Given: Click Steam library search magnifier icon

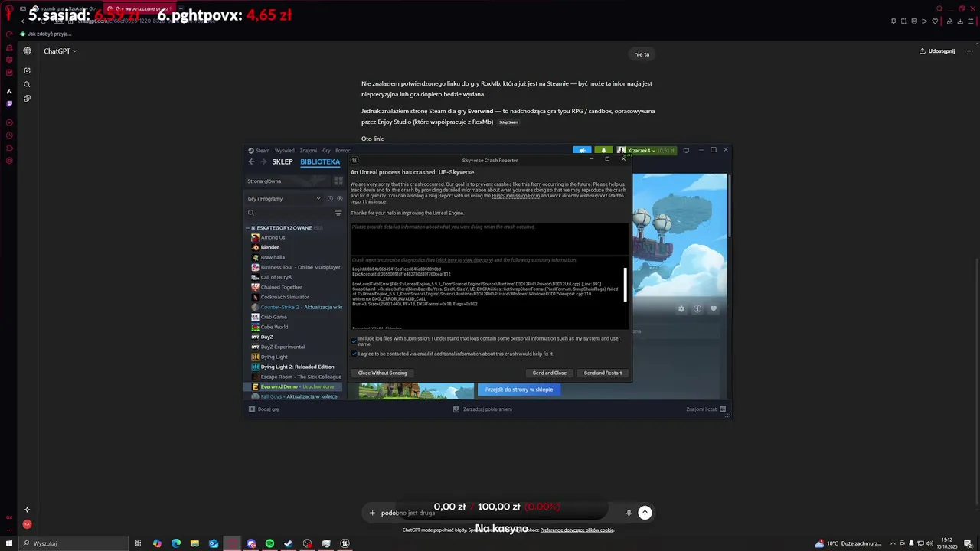Looking at the screenshot, I should click(250, 213).
